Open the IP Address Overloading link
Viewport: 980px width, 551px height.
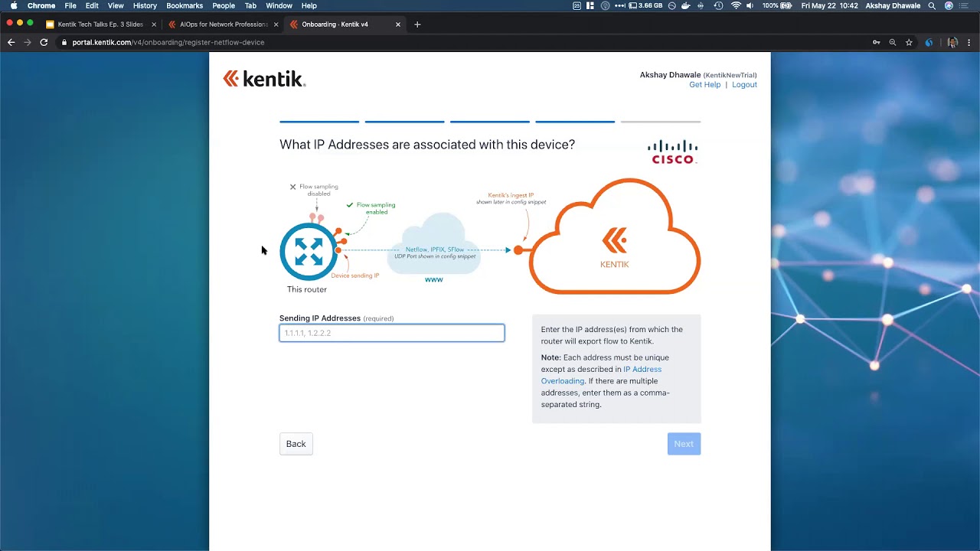tap(601, 375)
